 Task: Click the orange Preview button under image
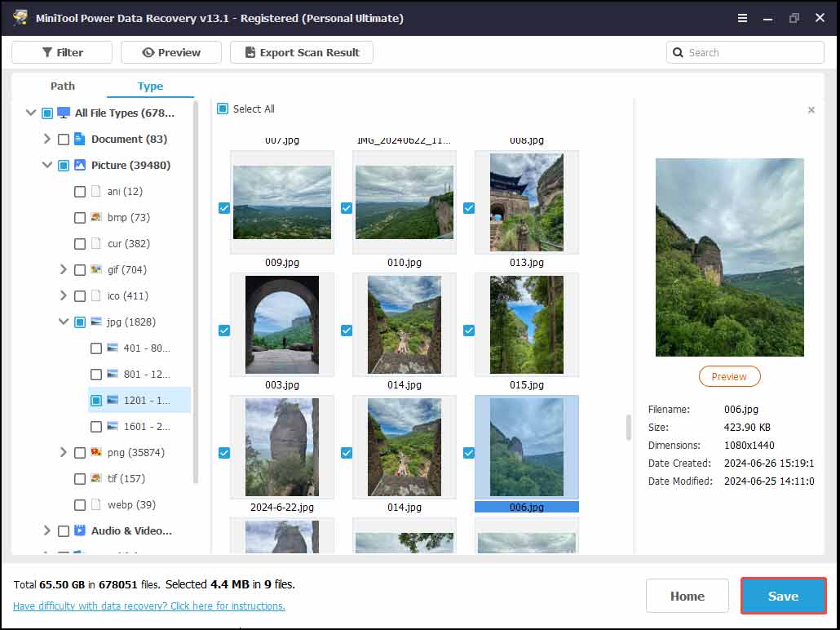[x=729, y=376]
